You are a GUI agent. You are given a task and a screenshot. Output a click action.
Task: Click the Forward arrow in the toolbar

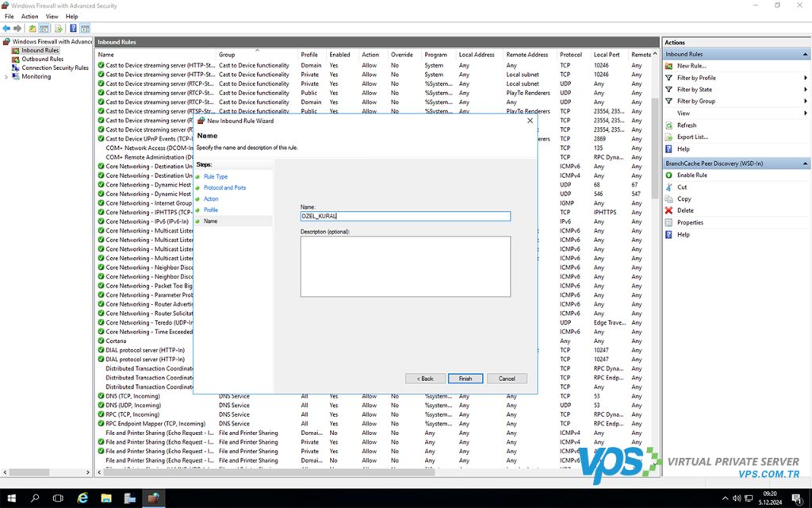tap(17, 29)
